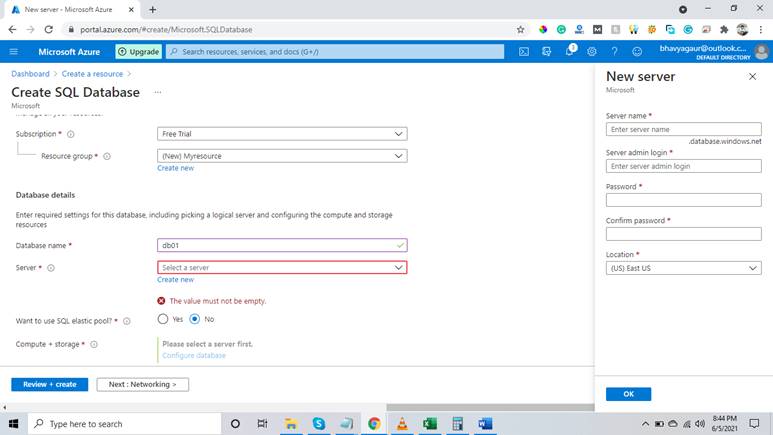773x435 pixels.
Task: Open Skype from the taskbar
Action: tap(318, 424)
